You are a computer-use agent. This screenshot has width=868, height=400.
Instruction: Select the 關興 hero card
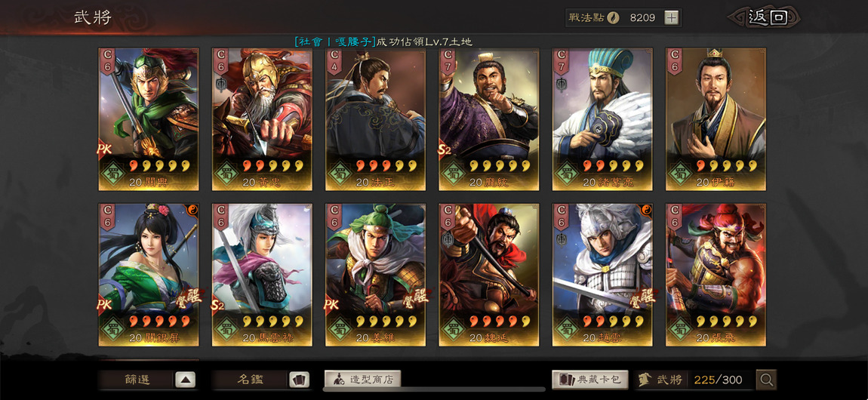tap(149, 119)
